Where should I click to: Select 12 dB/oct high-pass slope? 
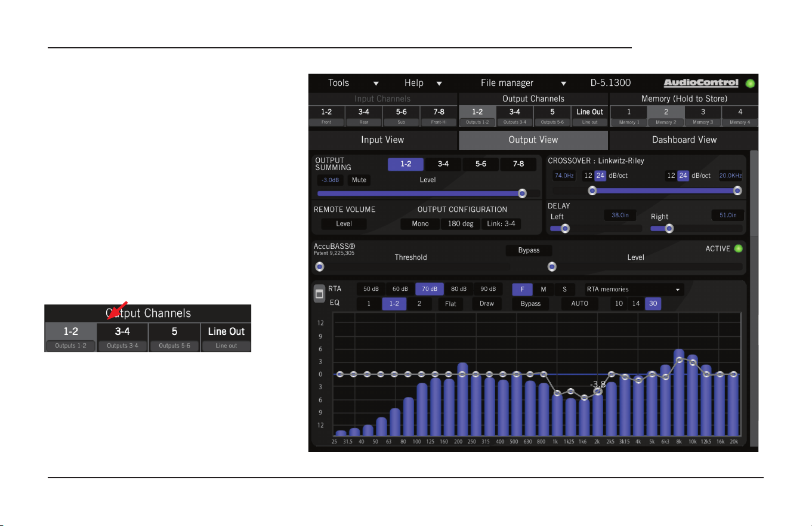(588, 176)
